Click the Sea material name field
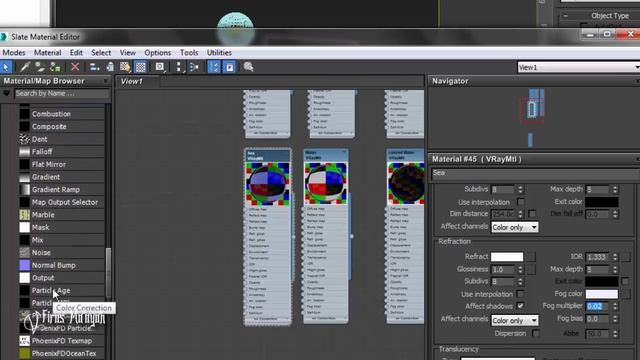The height and width of the screenshot is (360, 640). click(535, 173)
